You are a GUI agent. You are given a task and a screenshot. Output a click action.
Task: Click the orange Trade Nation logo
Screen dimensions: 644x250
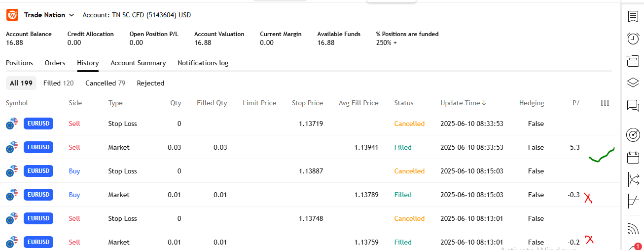[12, 15]
